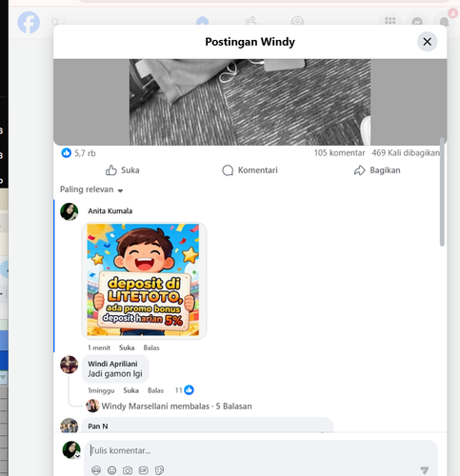The height and width of the screenshot is (476, 460).
Task: Click Pan N's avatar
Action: coord(70,426)
